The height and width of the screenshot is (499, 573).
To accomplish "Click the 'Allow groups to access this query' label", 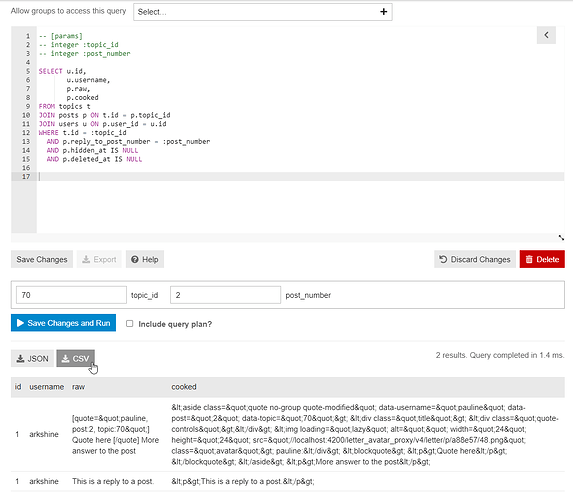I will coord(68,11).
